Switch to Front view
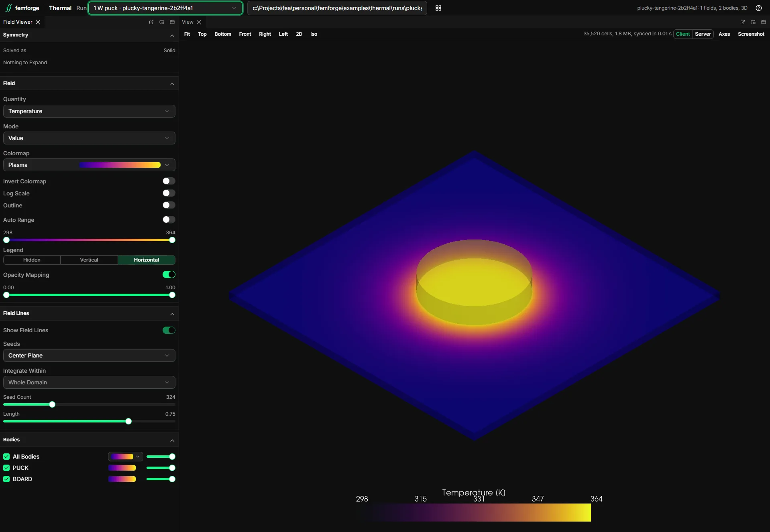The width and height of the screenshot is (770, 532). point(245,34)
